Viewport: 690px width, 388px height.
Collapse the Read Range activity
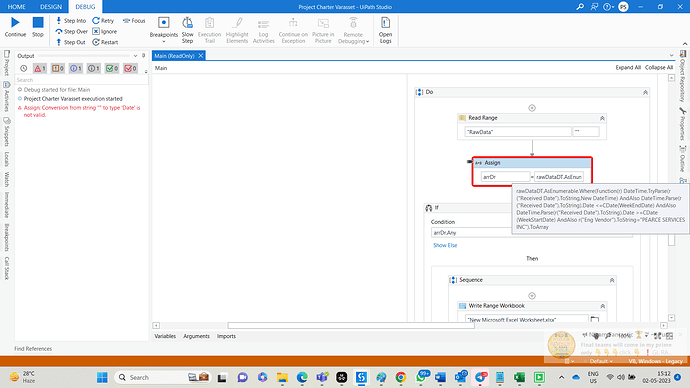[x=602, y=118]
